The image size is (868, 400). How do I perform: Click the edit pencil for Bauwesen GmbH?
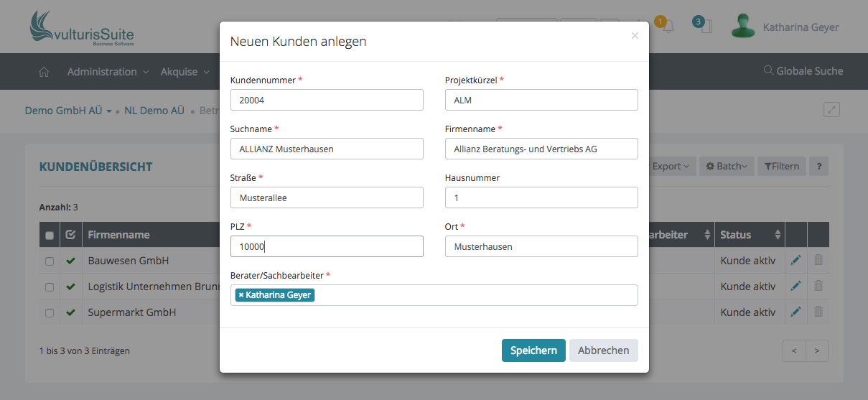pyautogui.click(x=795, y=261)
